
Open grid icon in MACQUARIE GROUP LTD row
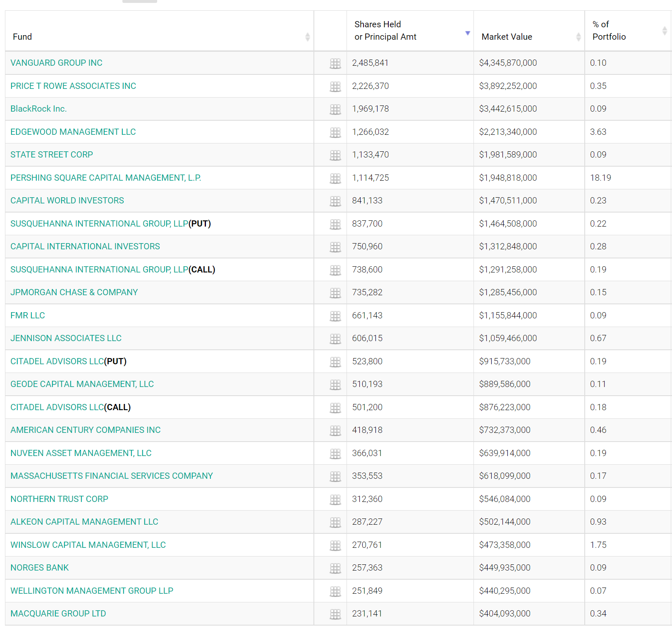pos(335,614)
